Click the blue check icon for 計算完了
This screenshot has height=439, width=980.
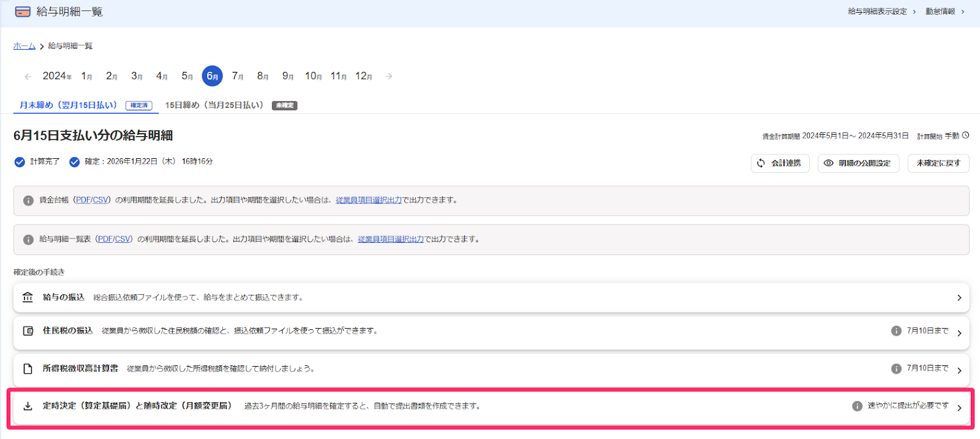tap(20, 162)
